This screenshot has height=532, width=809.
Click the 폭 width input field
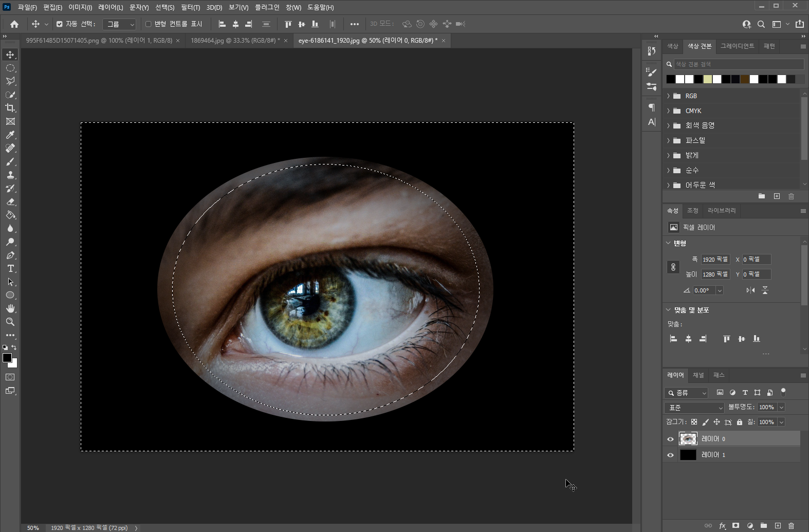point(715,260)
